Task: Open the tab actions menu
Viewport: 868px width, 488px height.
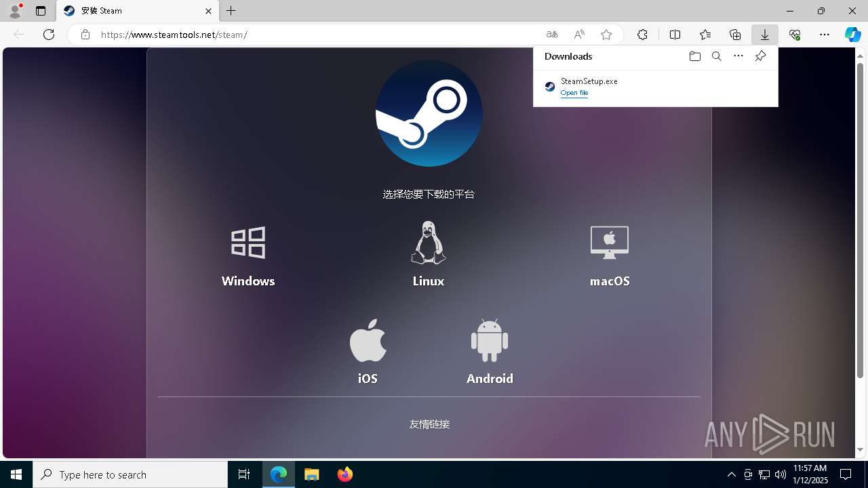Action: tap(41, 11)
